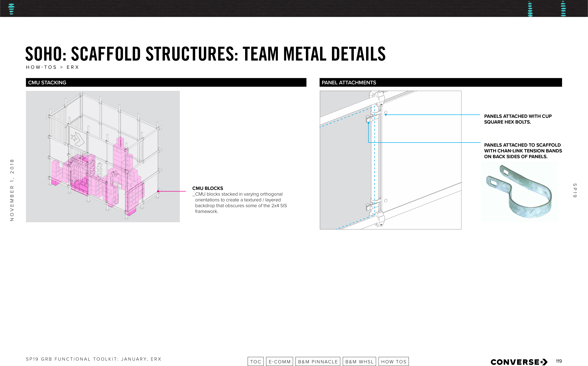Click the SP19 GRB FUNCTIONAL TOOLKIT footer text

click(x=93, y=359)
